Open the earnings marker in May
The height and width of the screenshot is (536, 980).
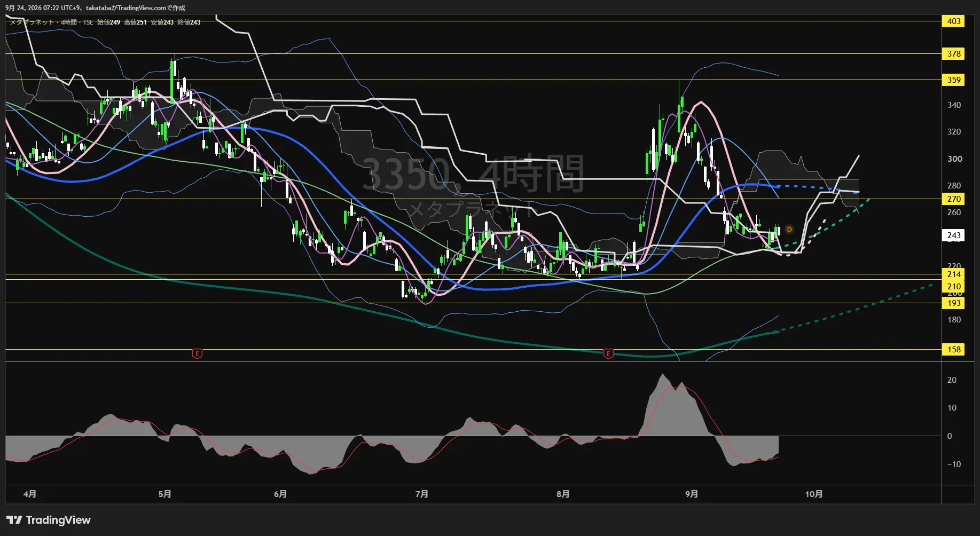click(197, 353)
